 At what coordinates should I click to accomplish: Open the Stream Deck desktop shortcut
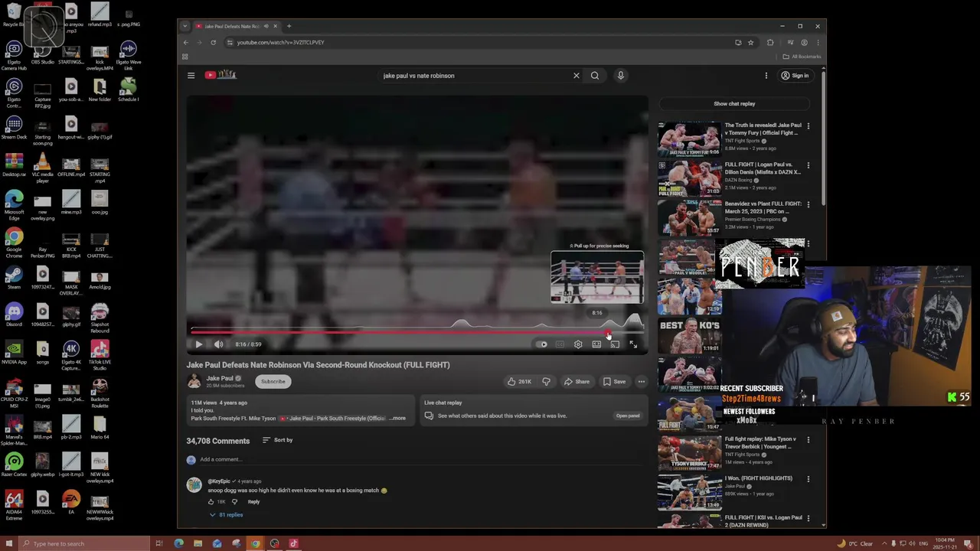point(14,129)
